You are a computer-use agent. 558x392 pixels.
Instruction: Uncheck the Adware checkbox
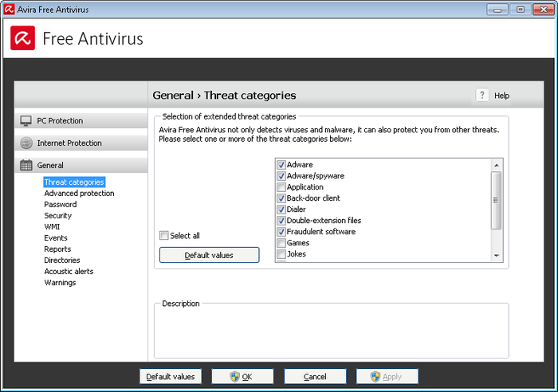point(281,165)
